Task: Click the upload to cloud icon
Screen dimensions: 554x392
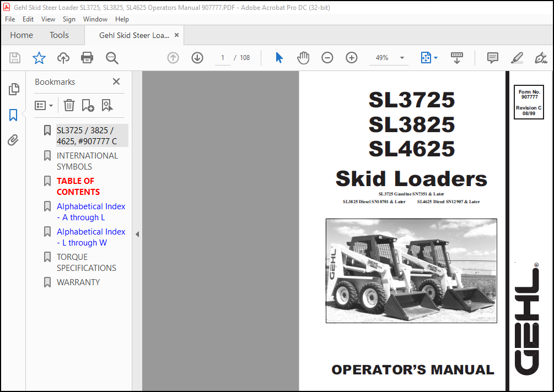Action: (x=63, y=57)
